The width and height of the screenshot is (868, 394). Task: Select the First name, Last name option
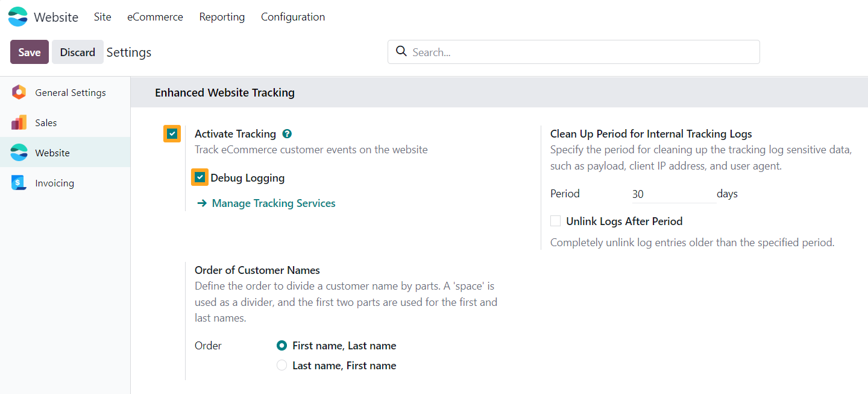tap(281, 345)
